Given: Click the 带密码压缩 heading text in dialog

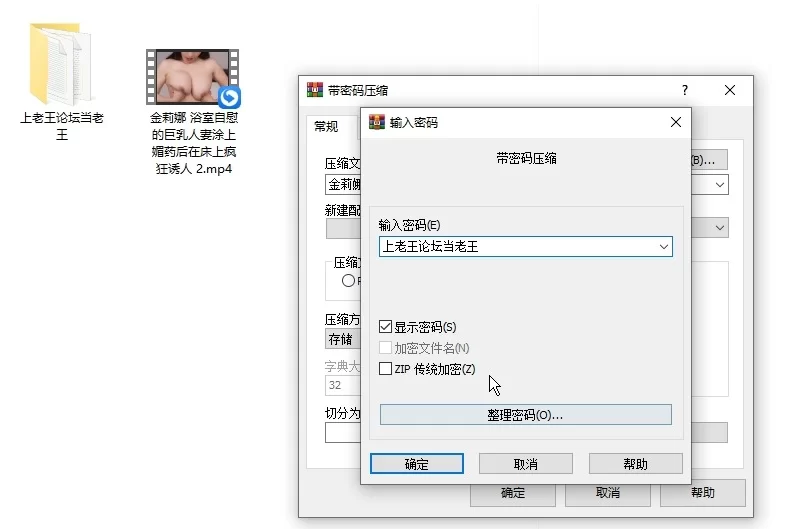Looking at the screenshot, I should pyautogui.click(x=526, y=159).
